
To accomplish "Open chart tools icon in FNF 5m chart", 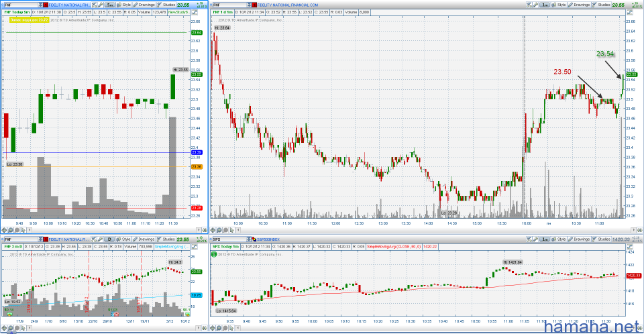I will [x=94, y=5].
